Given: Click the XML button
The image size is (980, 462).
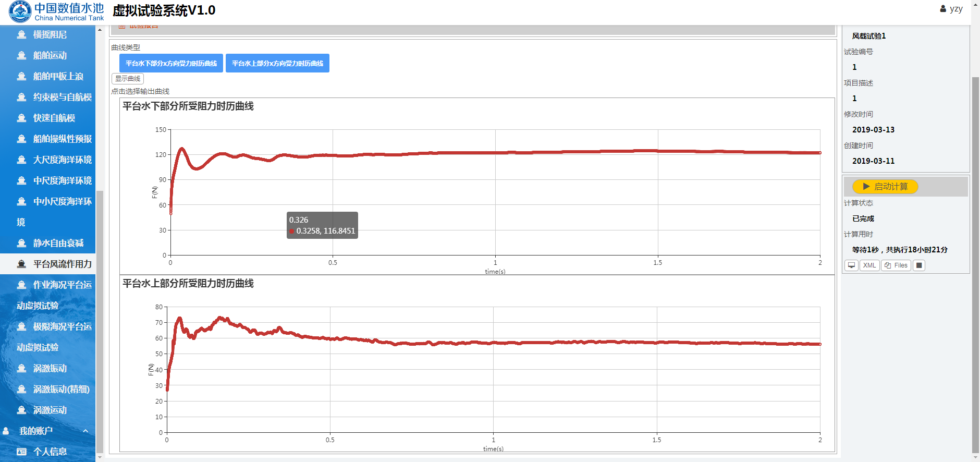Looking at the screenshot, I should tap(869, 265).
